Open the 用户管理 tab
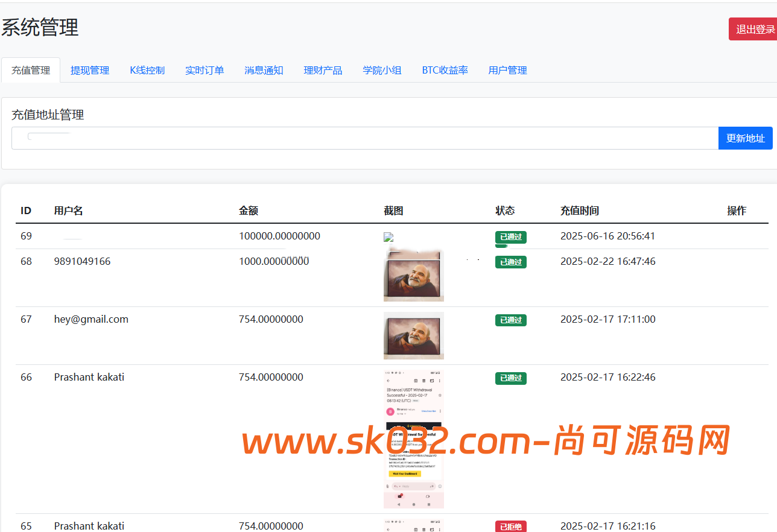Viewport: 777px width, 532px height. [x=507, y=70]
